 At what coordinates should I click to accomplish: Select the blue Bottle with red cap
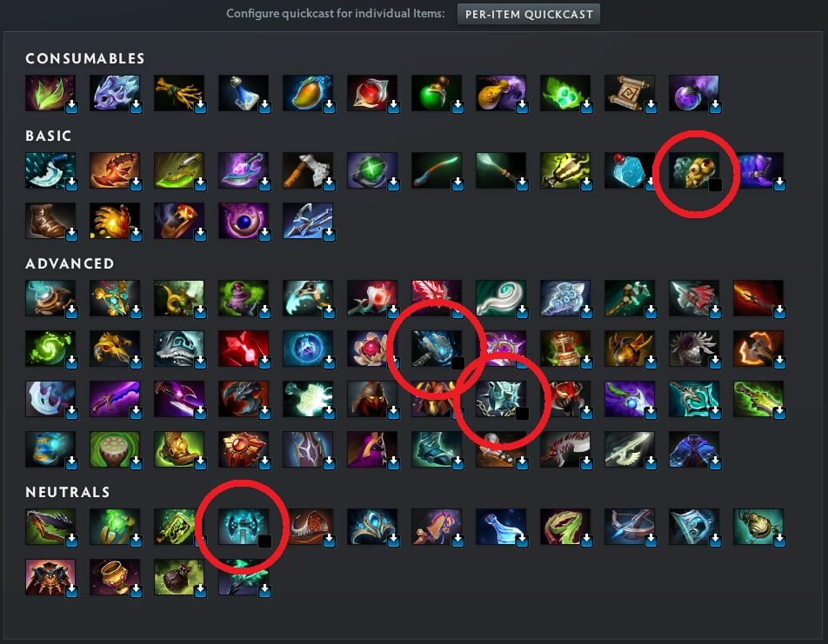pos(630,170)
